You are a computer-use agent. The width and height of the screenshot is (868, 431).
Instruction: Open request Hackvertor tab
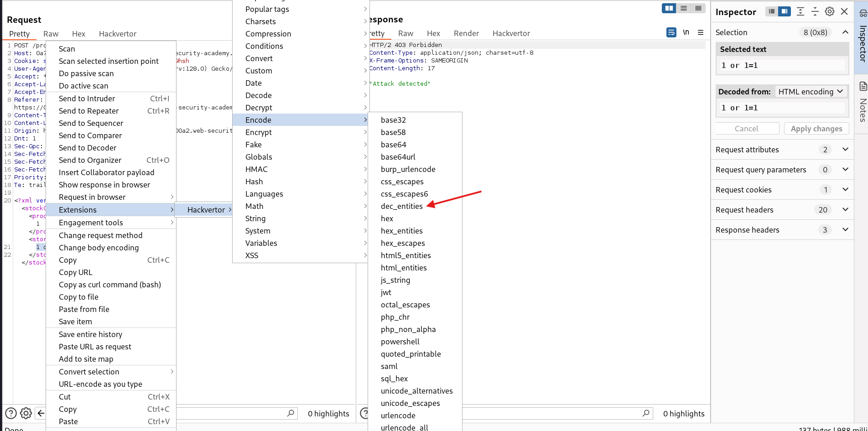118,34
